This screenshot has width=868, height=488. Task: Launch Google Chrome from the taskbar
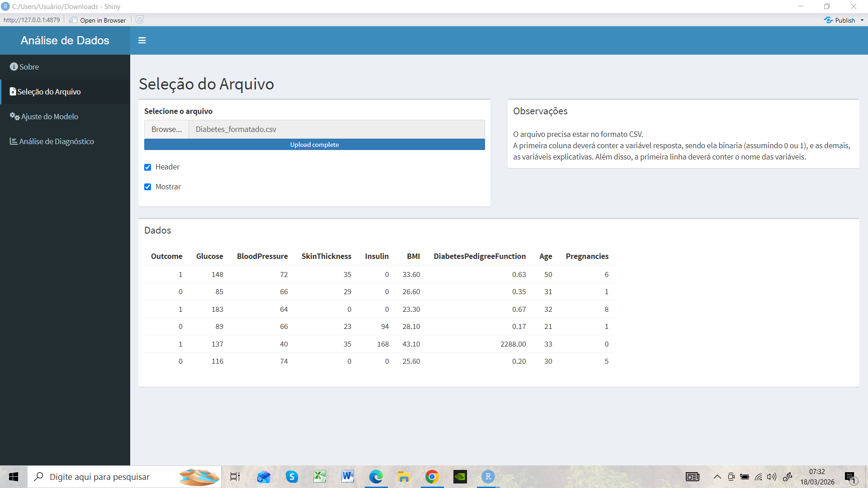coord(432,477)
